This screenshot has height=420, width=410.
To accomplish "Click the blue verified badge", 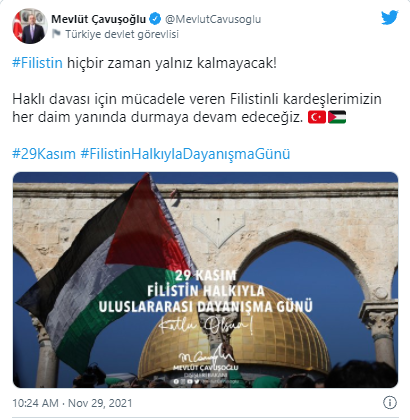I will tap(155, 19).
